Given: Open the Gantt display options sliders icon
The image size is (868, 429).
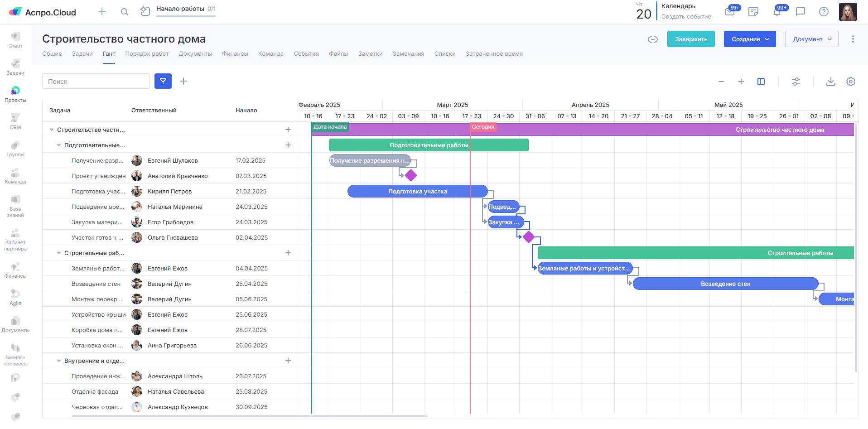Looking at the screenshot, I should [x=796, y=82].
